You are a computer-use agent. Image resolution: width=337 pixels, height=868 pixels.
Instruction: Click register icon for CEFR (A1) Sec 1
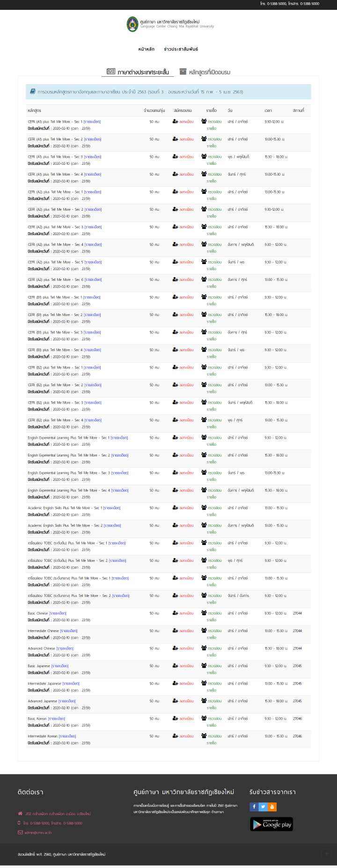tap(175, 122)
